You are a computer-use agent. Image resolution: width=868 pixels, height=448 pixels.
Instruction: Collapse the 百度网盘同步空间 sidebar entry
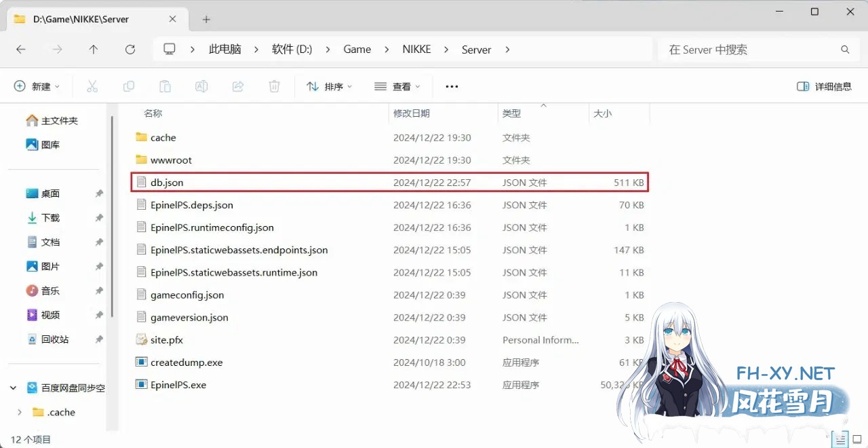tap(14, 387)
